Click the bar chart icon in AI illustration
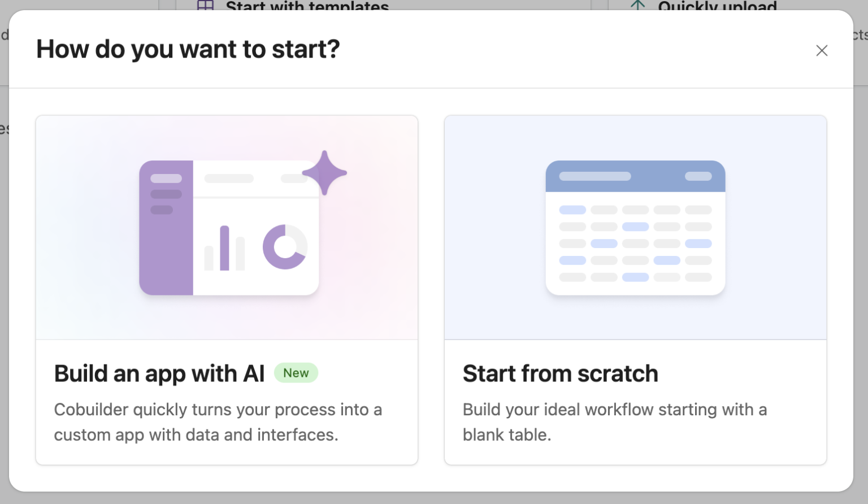 [x=224, y=248]
